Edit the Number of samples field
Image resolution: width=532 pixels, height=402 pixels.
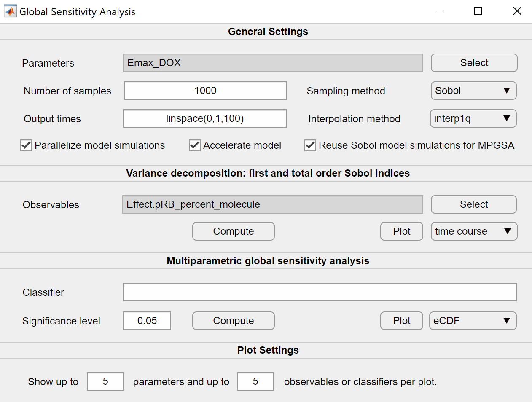[205, 91]
